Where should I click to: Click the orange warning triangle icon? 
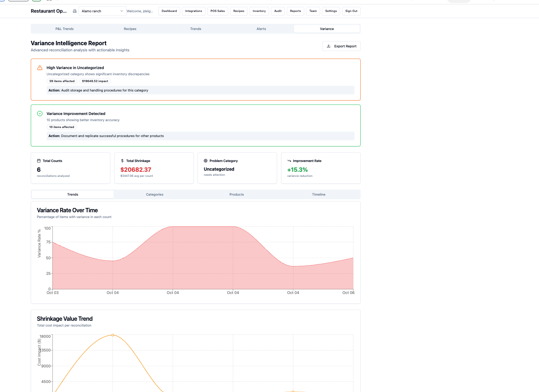40,68
